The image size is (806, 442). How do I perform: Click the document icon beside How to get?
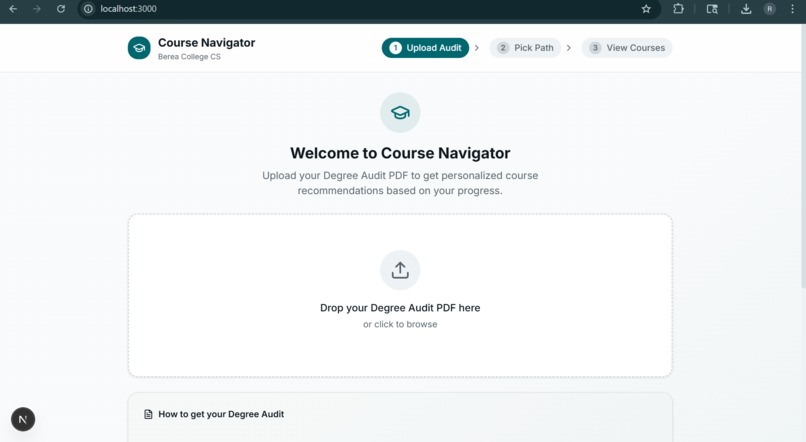tap(148, 414)
